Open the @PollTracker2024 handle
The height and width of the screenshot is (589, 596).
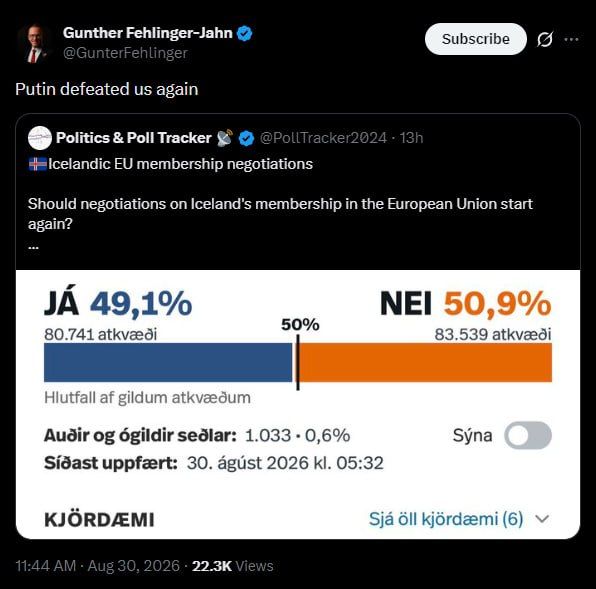tap(323, 138)
